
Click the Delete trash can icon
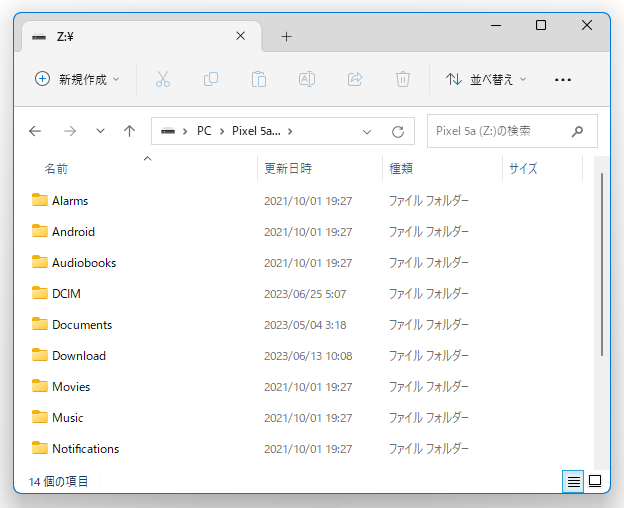click(403, 79)
